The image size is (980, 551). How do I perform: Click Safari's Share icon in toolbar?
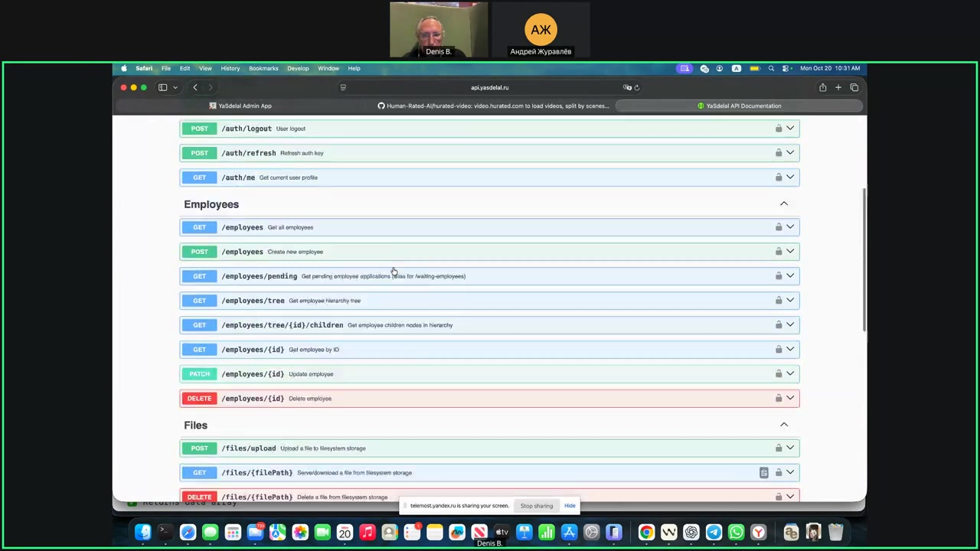pos(822,87)
